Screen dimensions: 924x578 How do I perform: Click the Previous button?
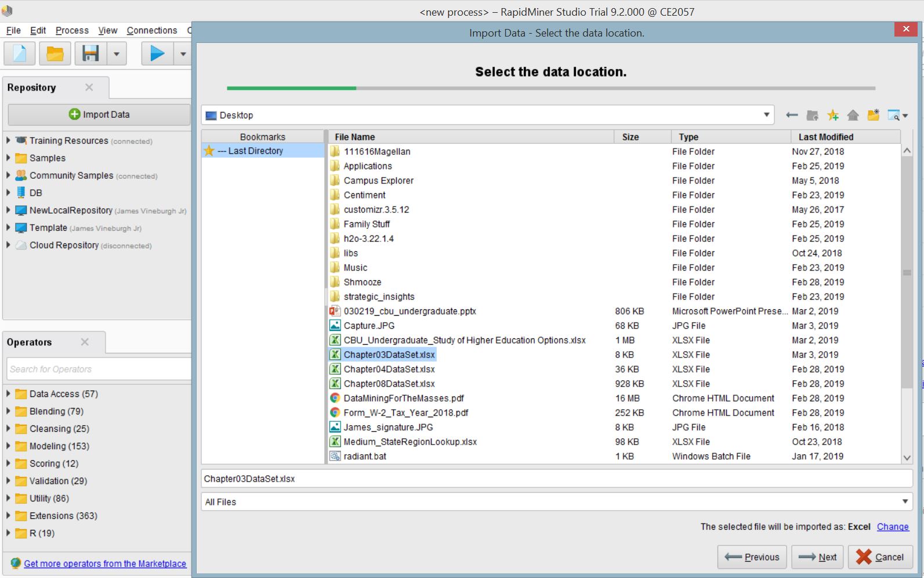click(x=752, y=557)
